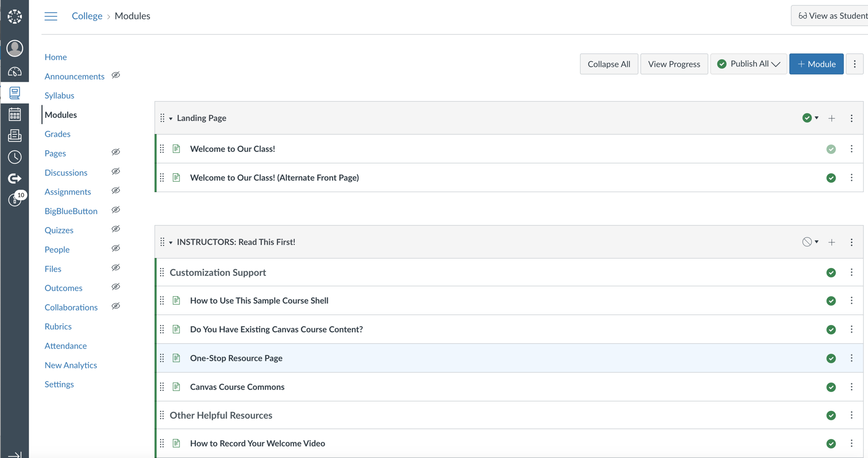Image resolution: width=868 pixels, height=458 pixels.
Task: Go to Home in course navigation
Action: pyautogui.click(x=55, y=57)
